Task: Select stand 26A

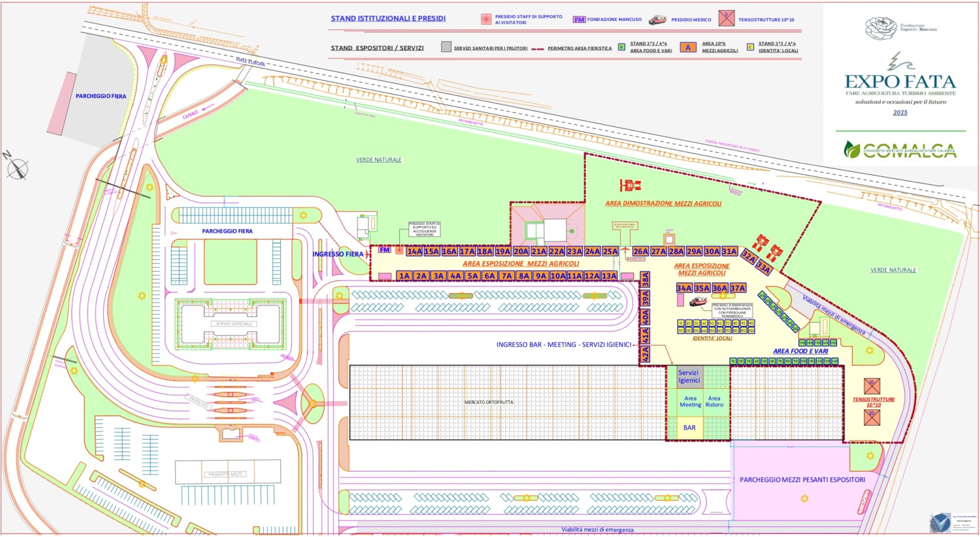Action: pyautogui.click(x=640, y=252)
